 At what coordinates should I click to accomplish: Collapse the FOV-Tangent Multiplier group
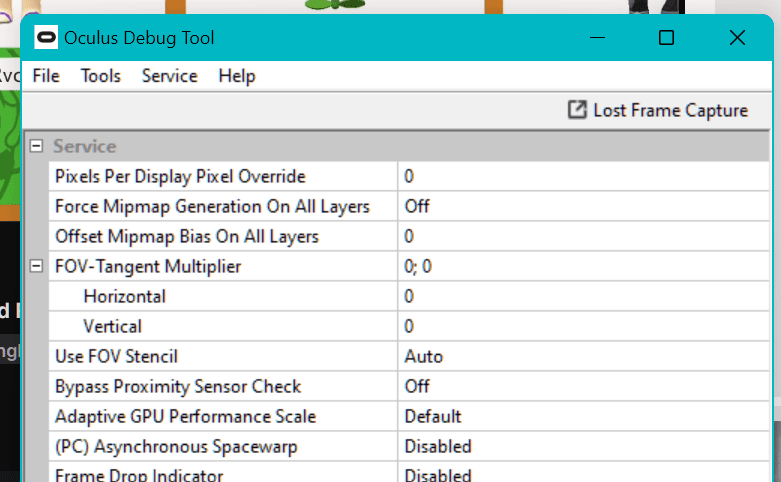(36, 266)
